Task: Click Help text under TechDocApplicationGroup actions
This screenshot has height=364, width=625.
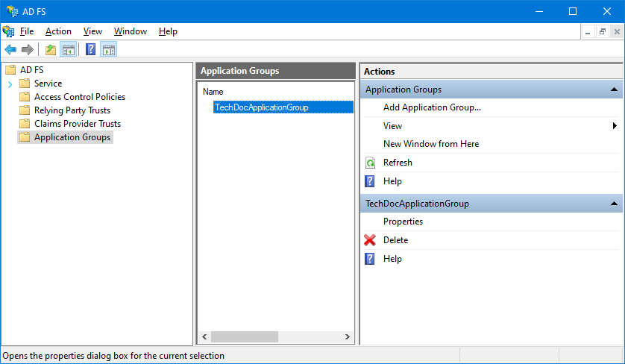Action: [392, 259]
